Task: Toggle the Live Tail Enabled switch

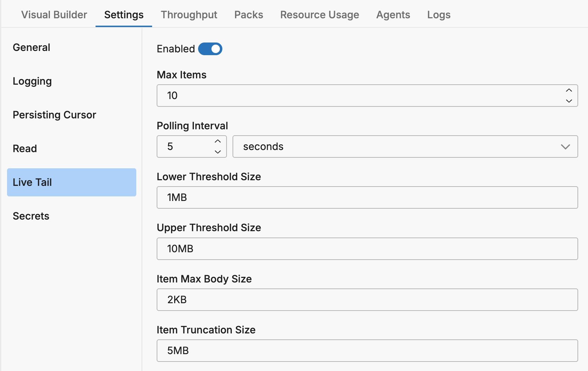Action: pyautogui.click(x=210, y=49)
